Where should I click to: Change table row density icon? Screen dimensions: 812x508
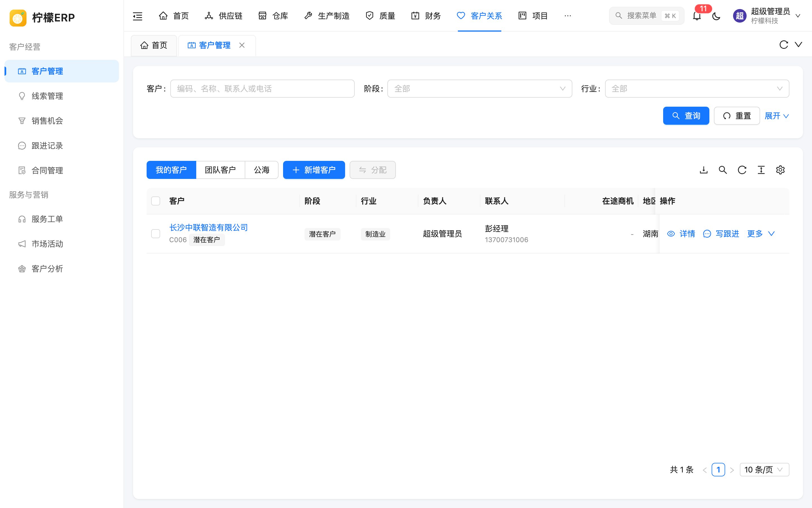tap(761, 170)
